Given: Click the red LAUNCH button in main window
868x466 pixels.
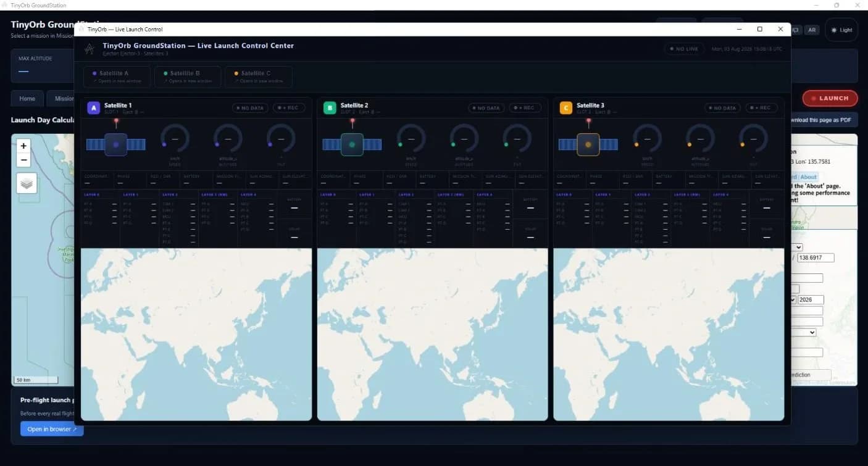Looking at the screenshot, I should pos(829,98).
